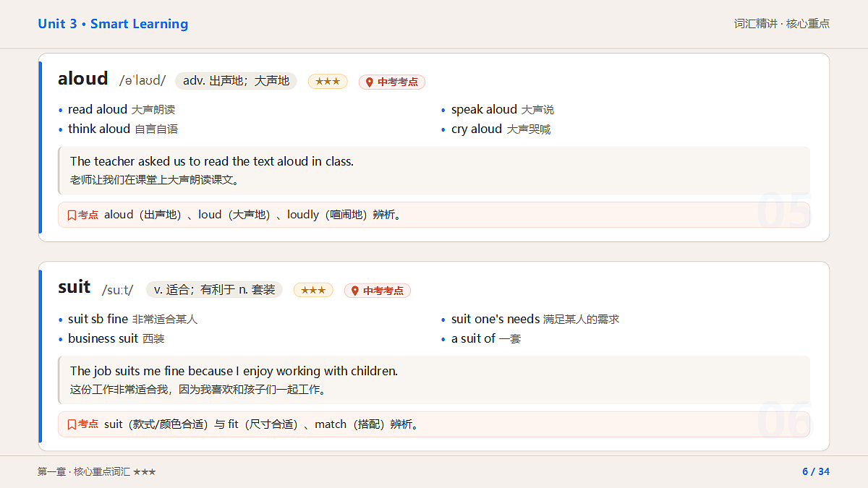Click the page counter 6 / 34
868x488 pixels.
(x=816, y=471)
